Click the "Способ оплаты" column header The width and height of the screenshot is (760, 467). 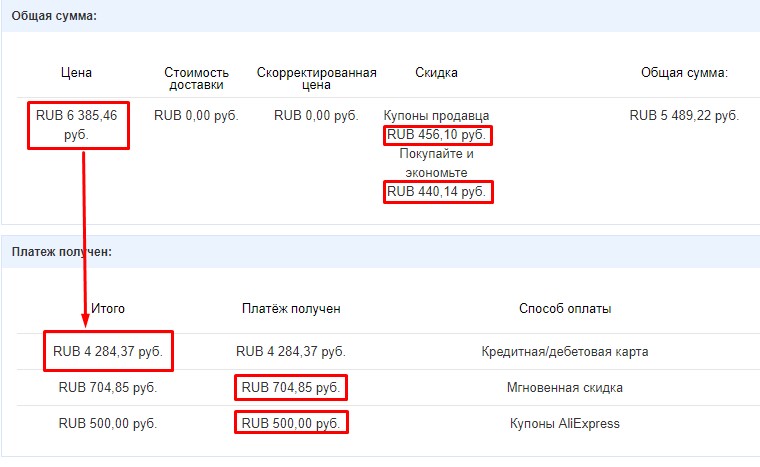click(565, 308)
